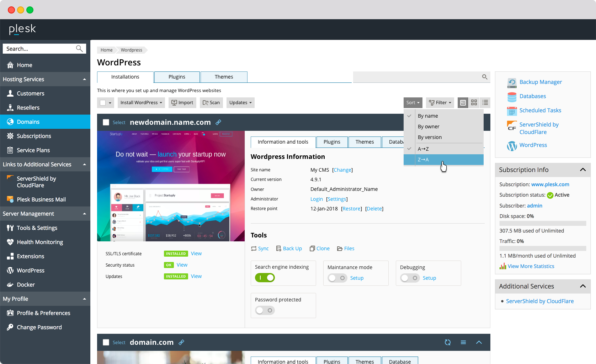Open Filter dropdown
This screenshot has width=596, height=364.
(440, 103)
